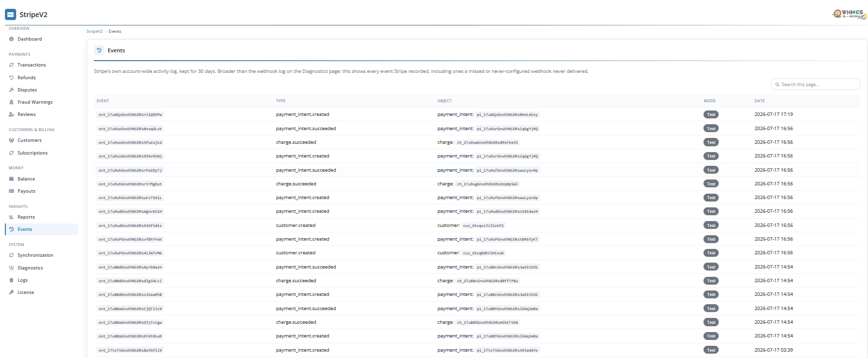Click the Test badge in the 17:19 row
This screenshot has width=868, height=358.
711,114
